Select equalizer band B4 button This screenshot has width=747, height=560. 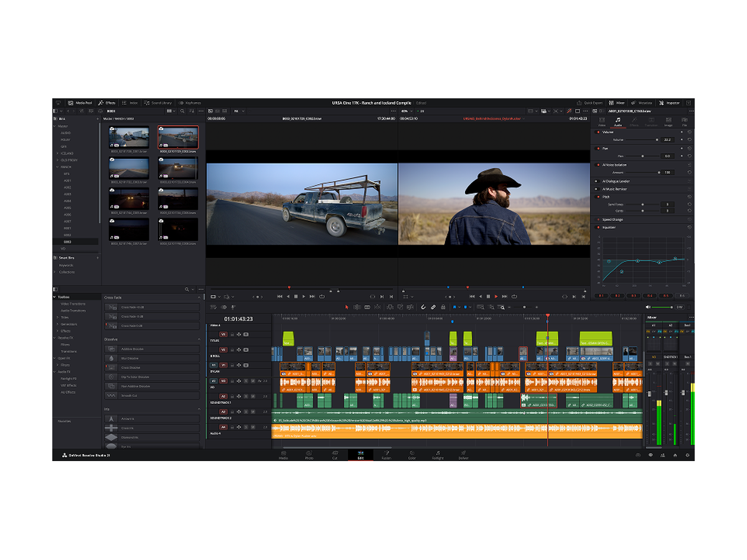coord(650,296)
